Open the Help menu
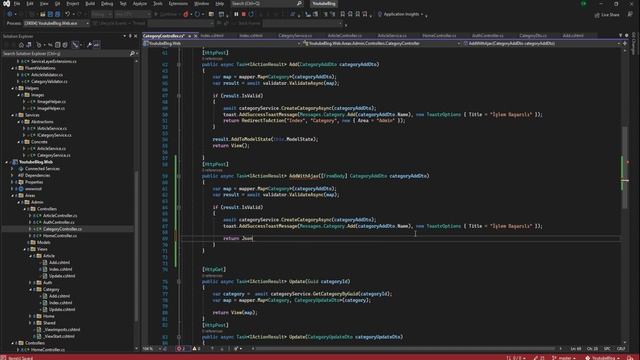The width and height of the screenshot is (640, 360). point(220,4)
